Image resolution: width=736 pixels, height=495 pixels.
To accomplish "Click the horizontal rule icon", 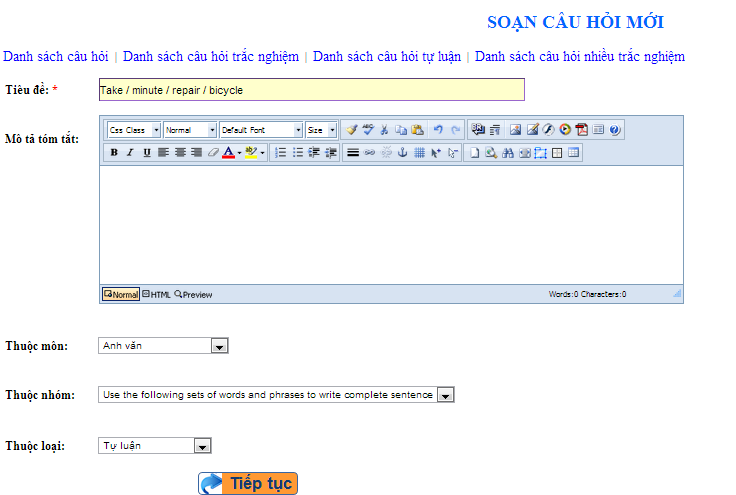I will [353, 152].
